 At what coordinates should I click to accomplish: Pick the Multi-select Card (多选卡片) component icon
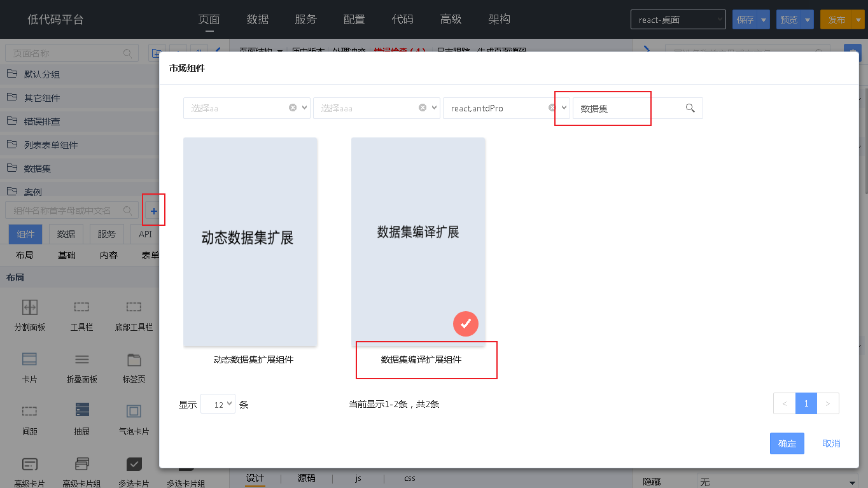tap(134, 463)
